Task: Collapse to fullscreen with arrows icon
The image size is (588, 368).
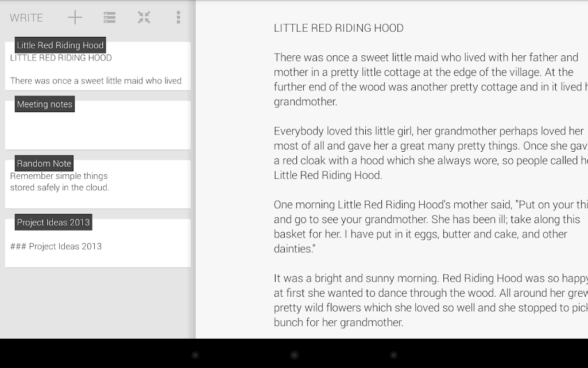Action: pos(144,17)
